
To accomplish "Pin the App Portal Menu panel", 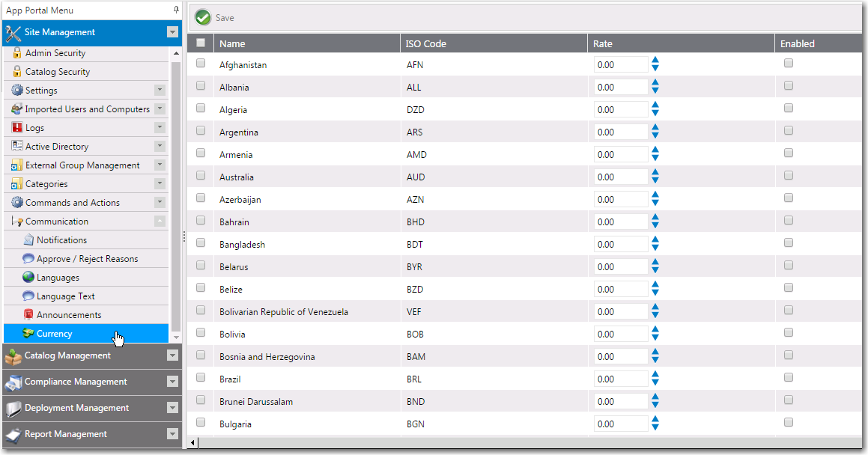I will point(176,10).
